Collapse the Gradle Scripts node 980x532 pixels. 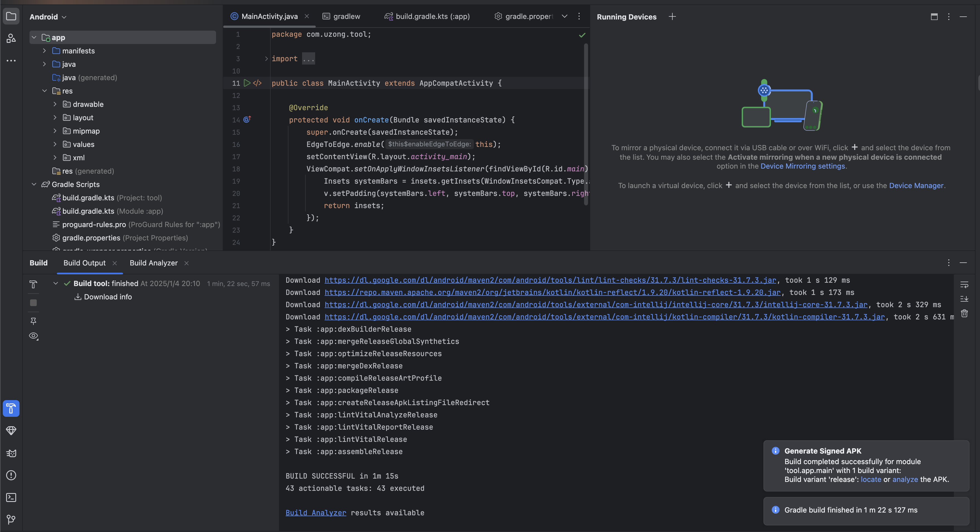(34, 184)
